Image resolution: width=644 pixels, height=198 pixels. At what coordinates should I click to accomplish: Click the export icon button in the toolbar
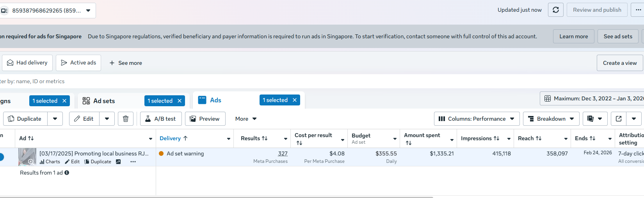click(x=619, y=119)
